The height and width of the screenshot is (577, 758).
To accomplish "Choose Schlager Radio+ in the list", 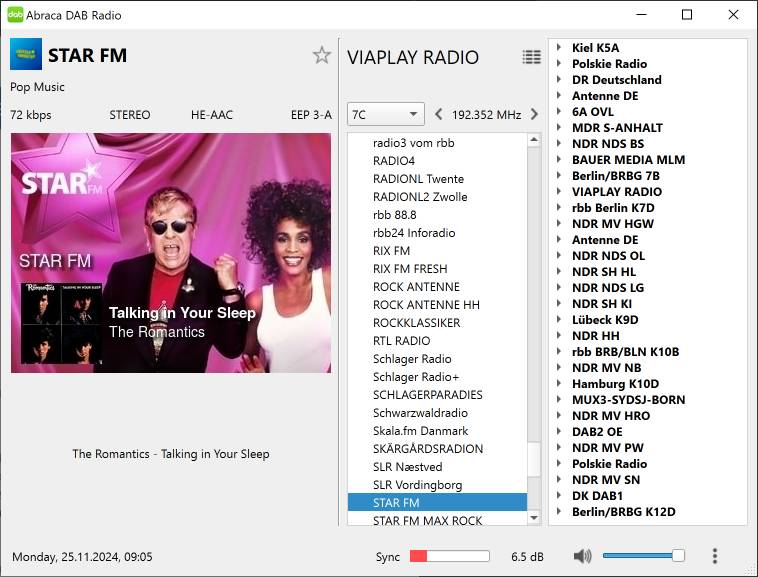I will point(416,377).
